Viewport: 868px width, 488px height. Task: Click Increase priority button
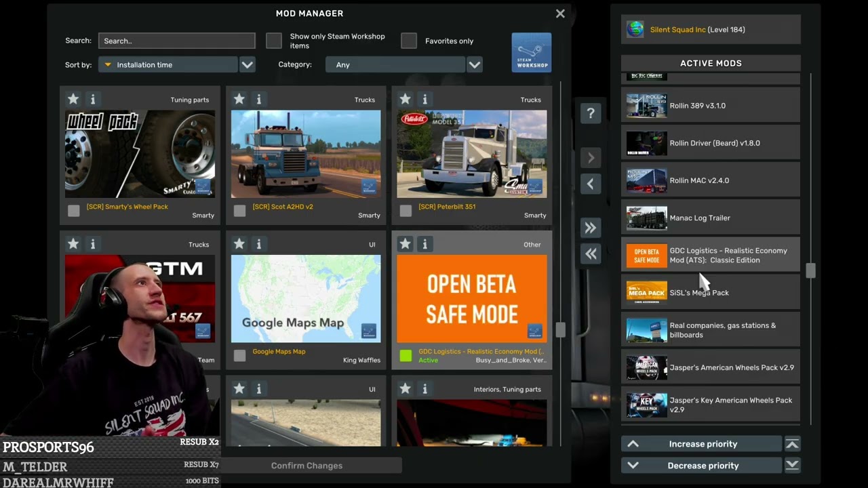click(x=702, y=444)
